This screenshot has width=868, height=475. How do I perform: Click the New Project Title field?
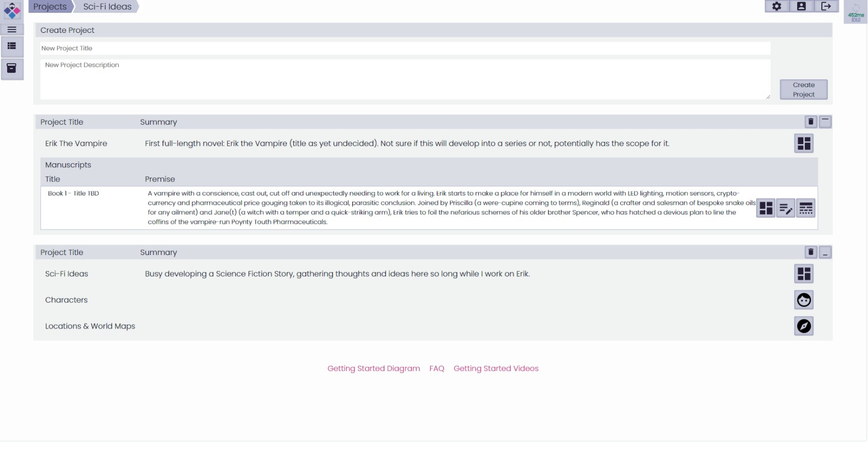coord(405,48)
